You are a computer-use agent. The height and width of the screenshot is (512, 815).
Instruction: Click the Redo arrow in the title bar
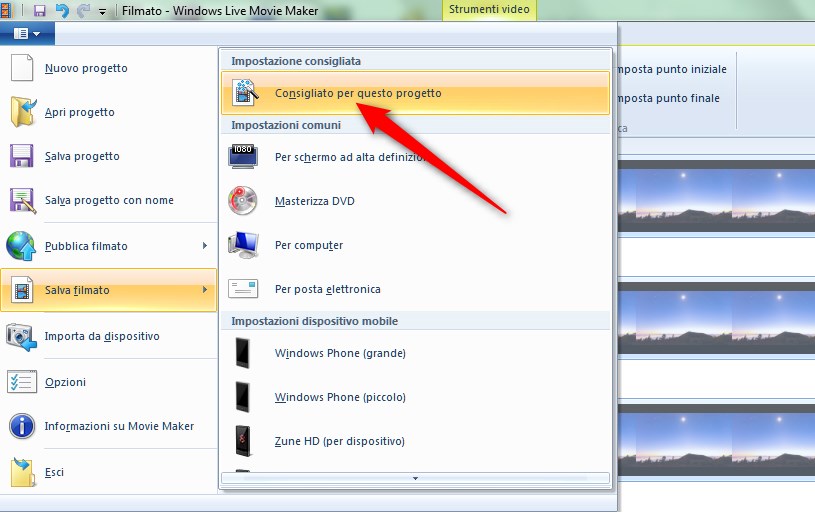(x=83, y=10)
